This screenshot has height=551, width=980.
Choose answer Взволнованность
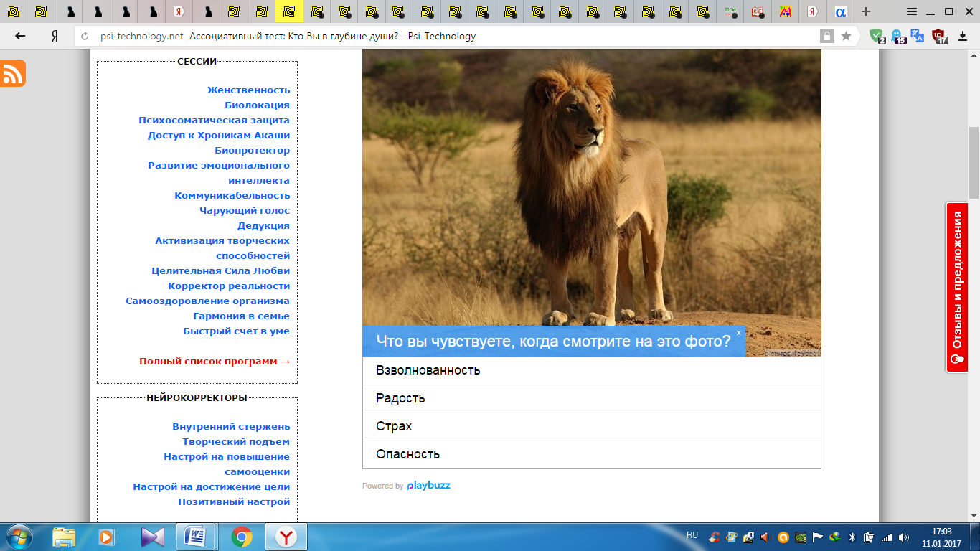[x=591, y=370]
